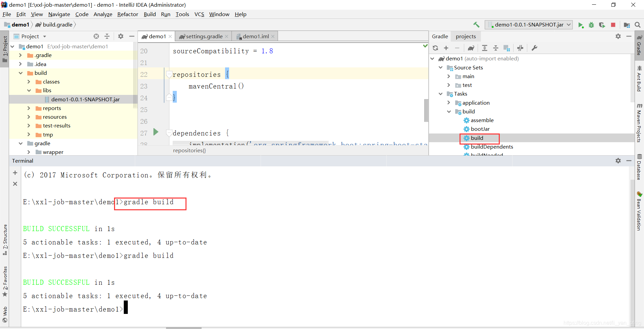Expand the .gradle folder in the Project tree
Viewport: 644px width, 329px height.
(x=21, y=55)
